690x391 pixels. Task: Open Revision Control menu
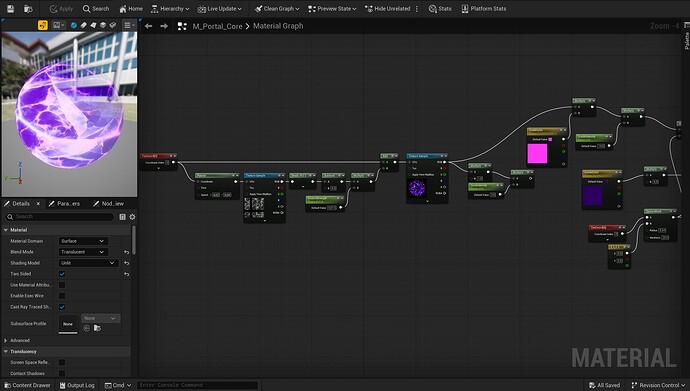[658, 385]
